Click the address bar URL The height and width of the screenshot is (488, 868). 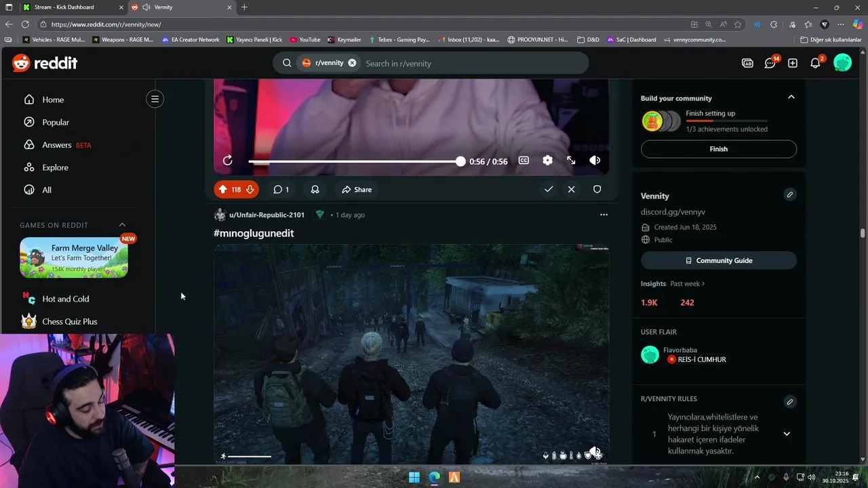pos(106,24)
